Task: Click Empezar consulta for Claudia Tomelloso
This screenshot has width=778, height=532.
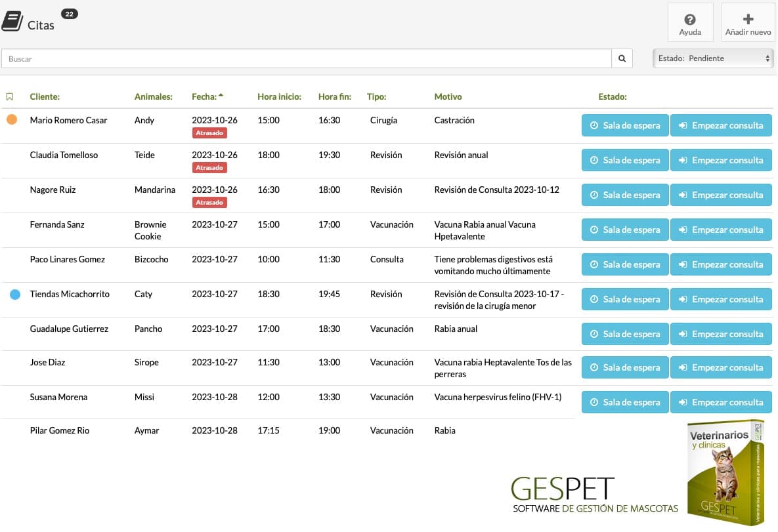Action: pyautogui.click(x=721, y=160)
